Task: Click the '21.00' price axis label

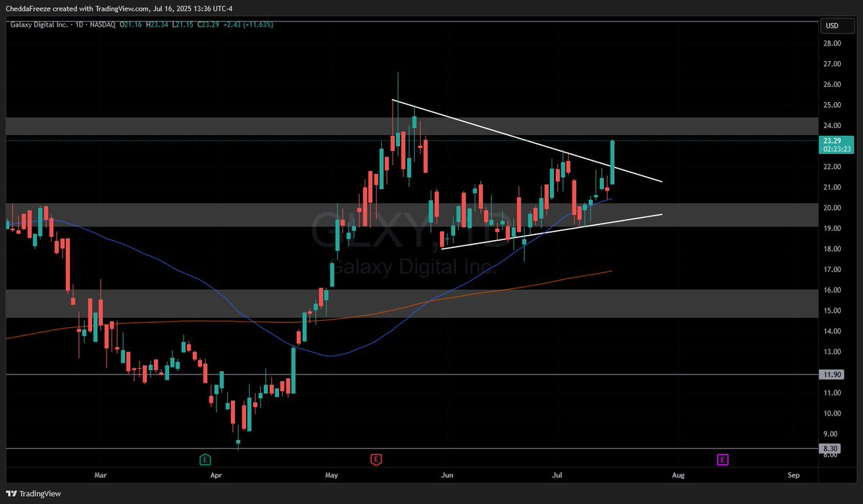Action: pos(832,187)
